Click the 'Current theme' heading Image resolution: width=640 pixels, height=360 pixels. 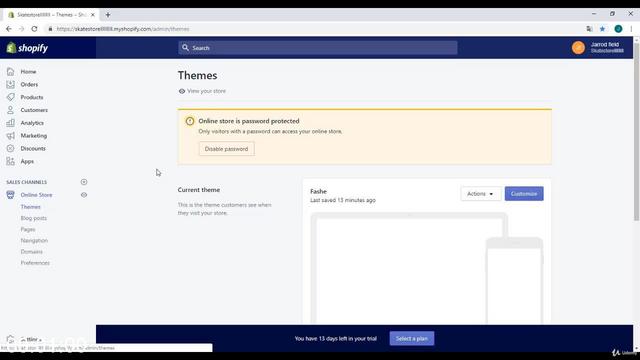[x=199, y=190]
